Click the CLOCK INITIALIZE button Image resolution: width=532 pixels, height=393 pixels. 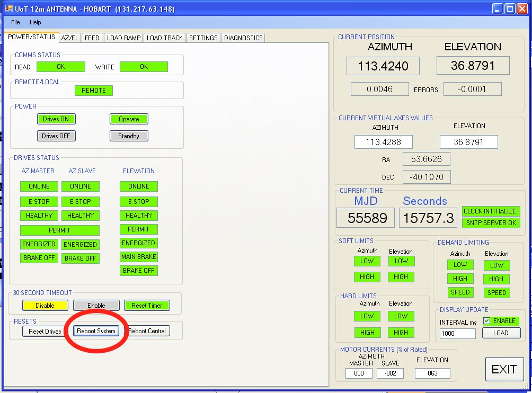click(491, 211)
